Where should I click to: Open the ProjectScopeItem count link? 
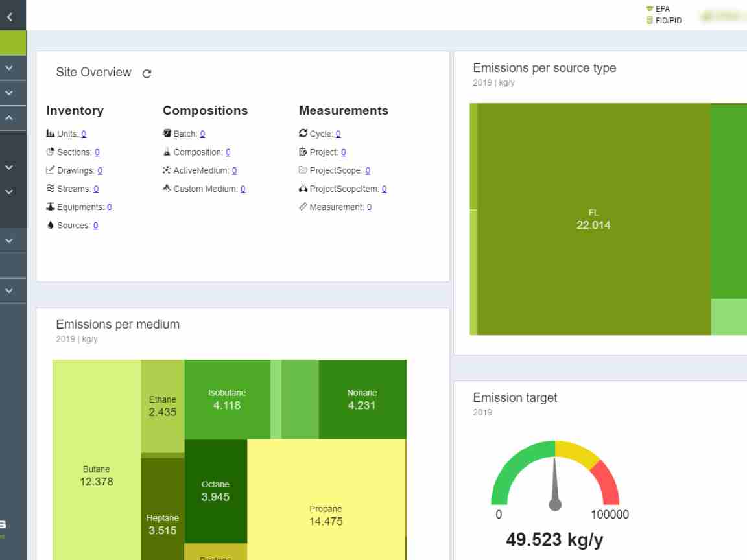click(x=384, y=189)
